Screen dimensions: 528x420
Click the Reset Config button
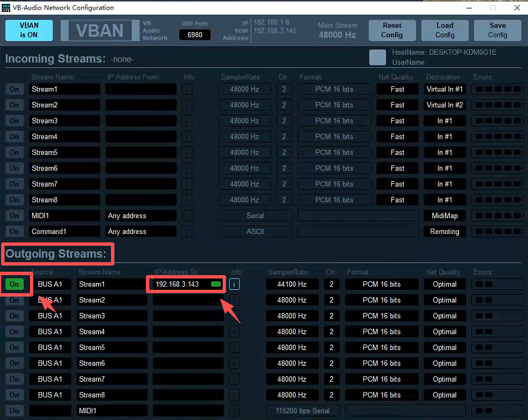click(392, 30)
